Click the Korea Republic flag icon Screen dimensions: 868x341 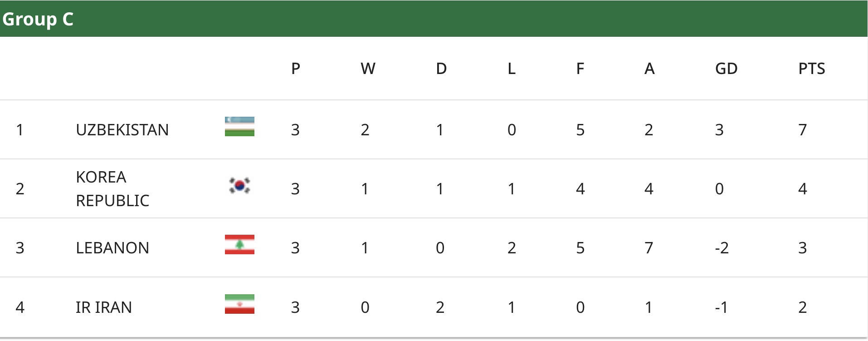click(x=239, y=186)
